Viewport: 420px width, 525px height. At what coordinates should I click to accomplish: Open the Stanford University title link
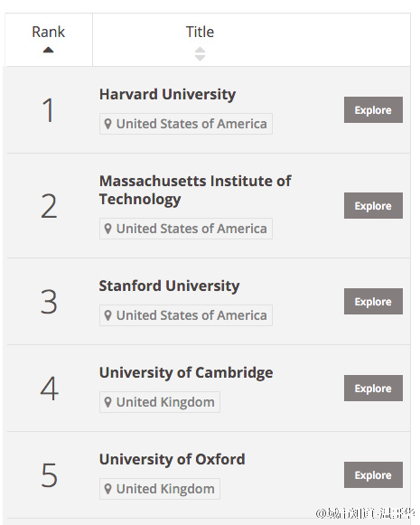click(169, 286)
